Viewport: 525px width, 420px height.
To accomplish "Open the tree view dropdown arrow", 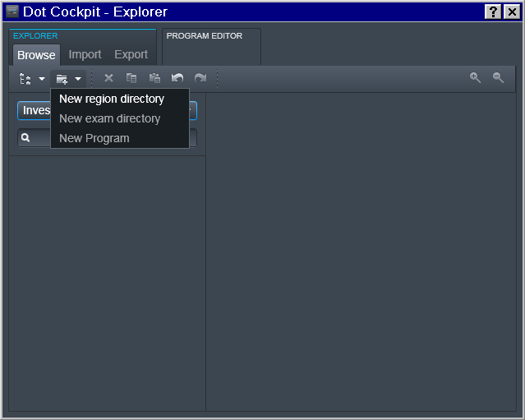I will [42, 79].
